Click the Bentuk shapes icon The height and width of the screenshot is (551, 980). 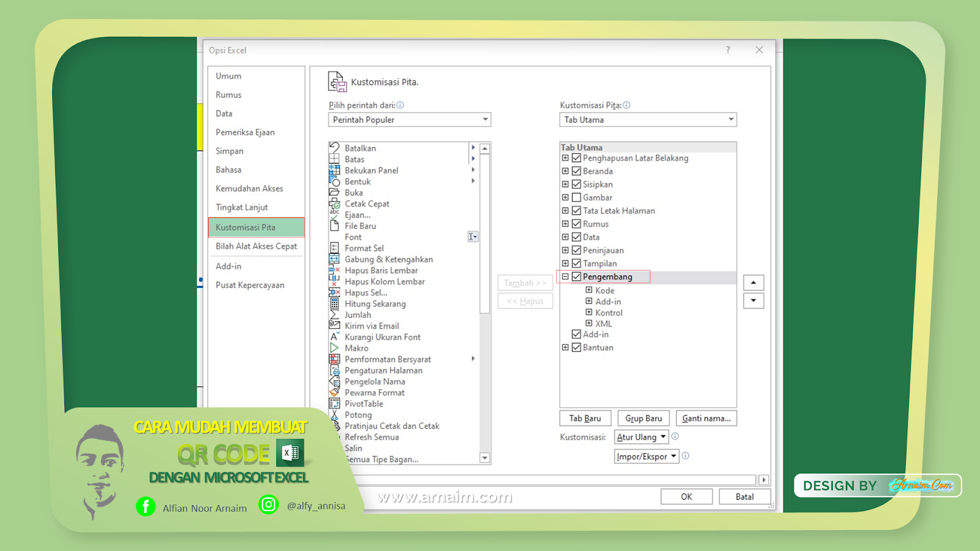coord(334,181)
